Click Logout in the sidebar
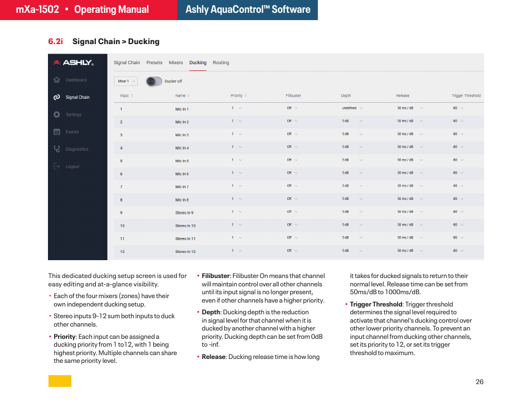 [72, 166]
